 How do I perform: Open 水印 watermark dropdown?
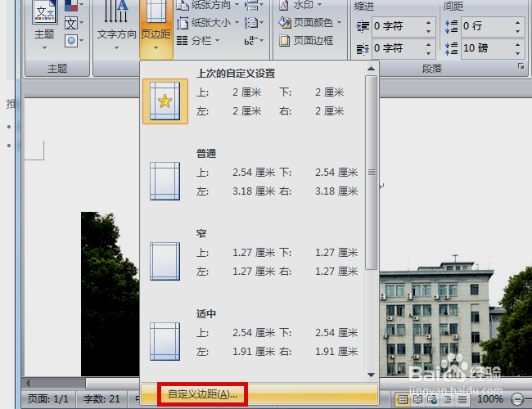[300, 5]
